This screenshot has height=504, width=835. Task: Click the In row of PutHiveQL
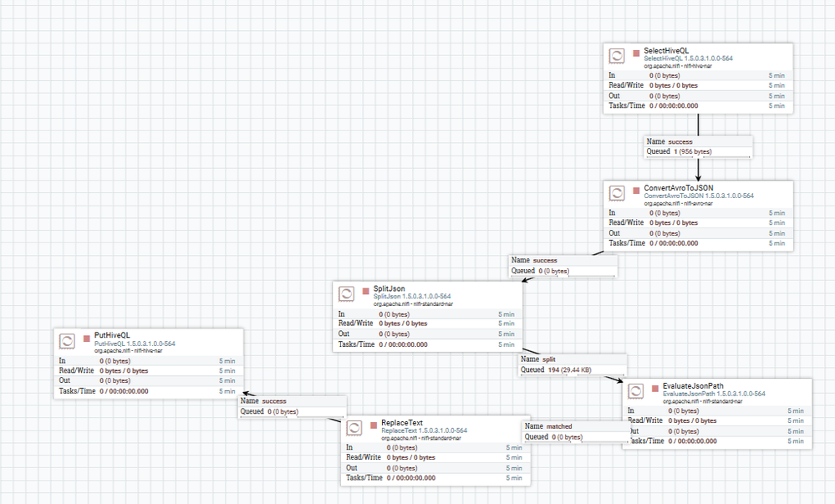149,361
